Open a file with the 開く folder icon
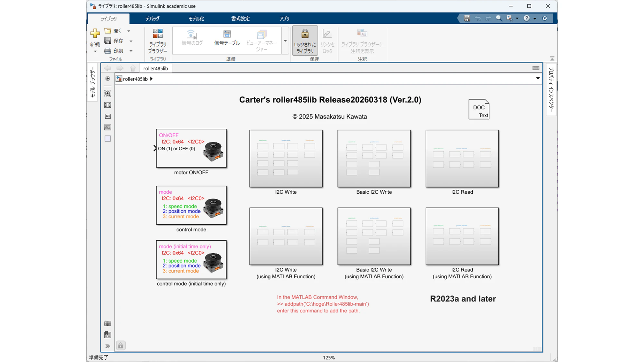644x362 pixels. click(x=108, y=31)
